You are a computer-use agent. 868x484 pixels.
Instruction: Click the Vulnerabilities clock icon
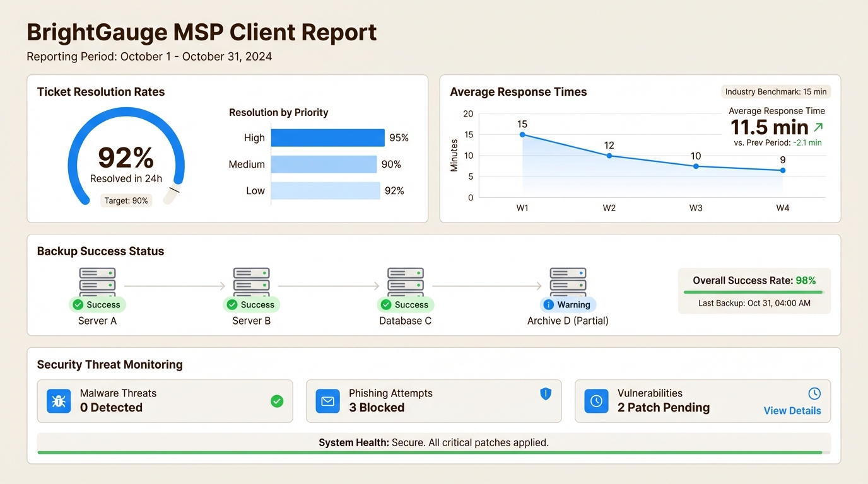tap(596, 401)
